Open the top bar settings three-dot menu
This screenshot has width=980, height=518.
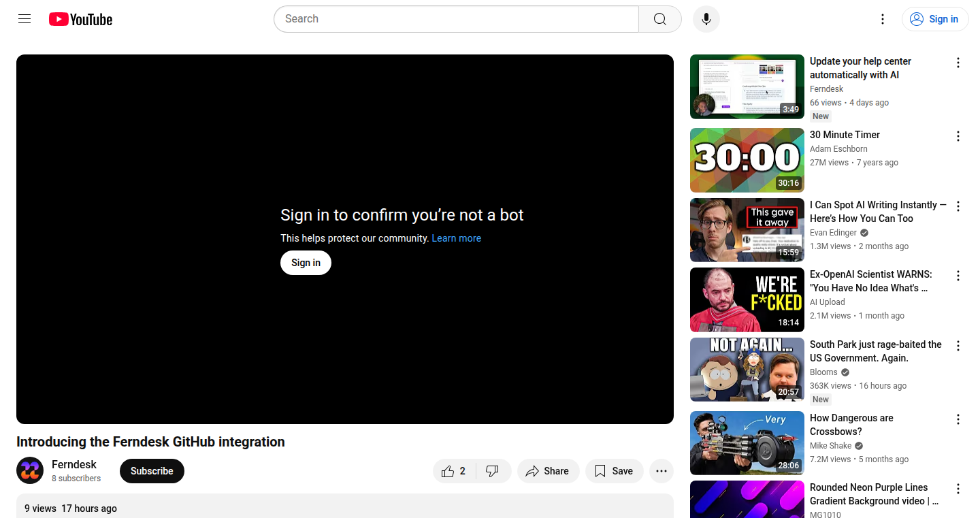click(x=883, y=19)
